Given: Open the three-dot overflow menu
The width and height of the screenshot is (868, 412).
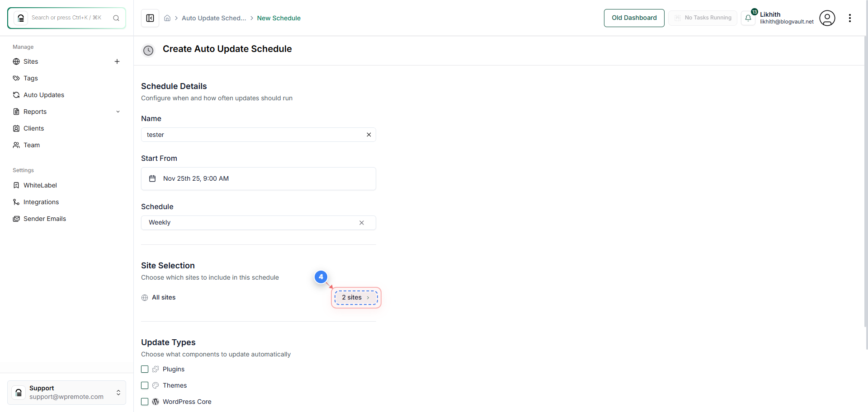Looking at the screenshot, I should (850, 18).
